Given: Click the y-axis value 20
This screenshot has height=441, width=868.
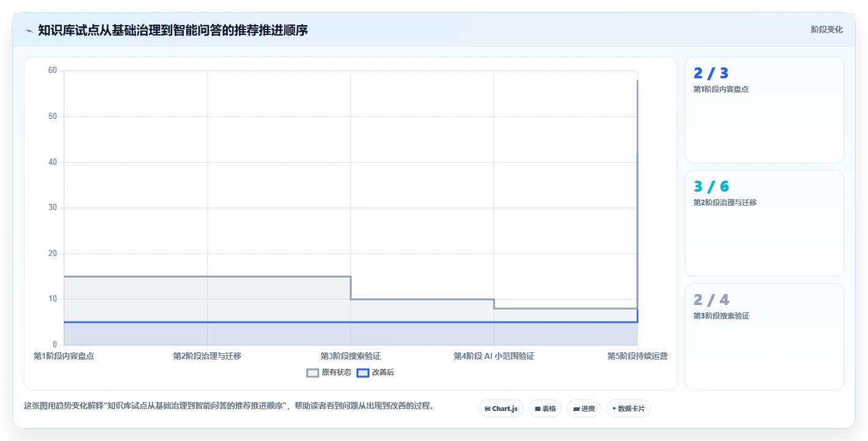Looking at the screenshot, I should click(52, 254).
